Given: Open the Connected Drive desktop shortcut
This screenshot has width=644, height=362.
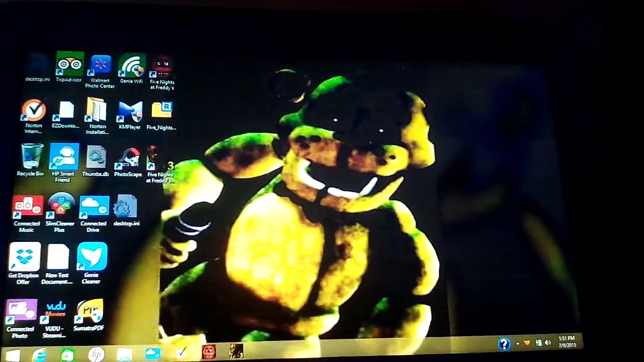Looking at the screenshot, I should (94, 214).
